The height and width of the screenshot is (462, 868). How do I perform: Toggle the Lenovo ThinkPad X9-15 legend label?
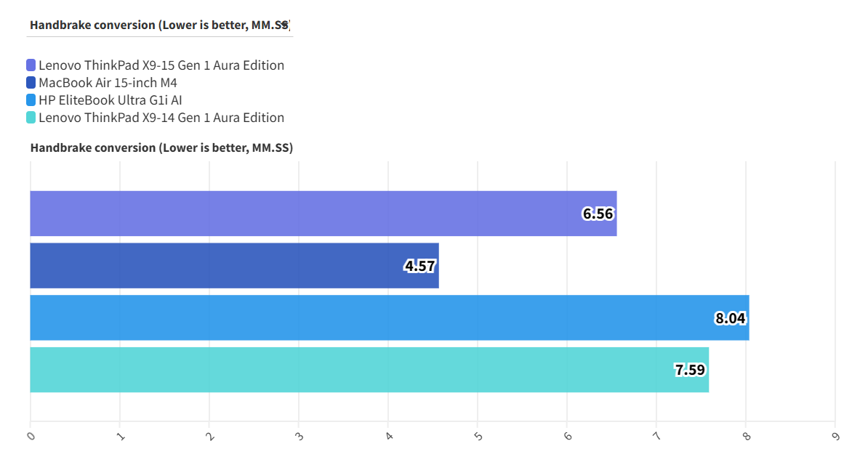pyautogui.click(x=161, y=65)
